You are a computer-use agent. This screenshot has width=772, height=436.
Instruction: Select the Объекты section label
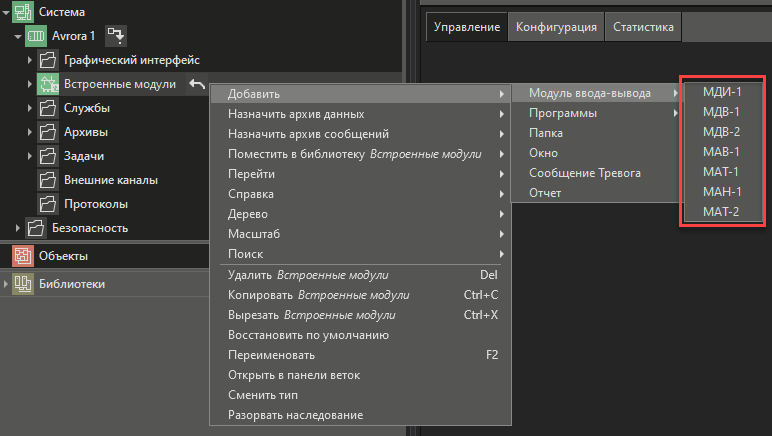(64, 256)
